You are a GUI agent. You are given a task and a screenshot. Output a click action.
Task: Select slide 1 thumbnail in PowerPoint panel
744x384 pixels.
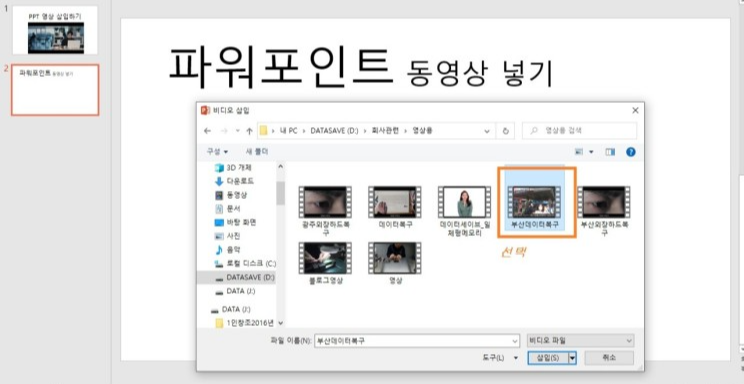coord(55,30)
